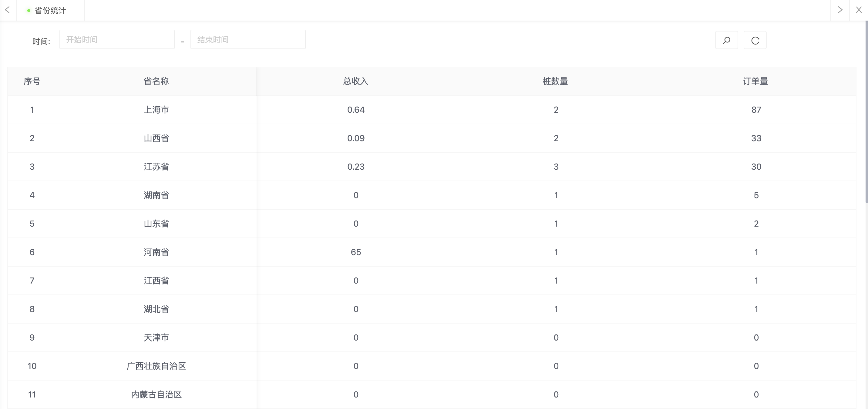Select the 山西省 province cell

(x=156, y=138)
